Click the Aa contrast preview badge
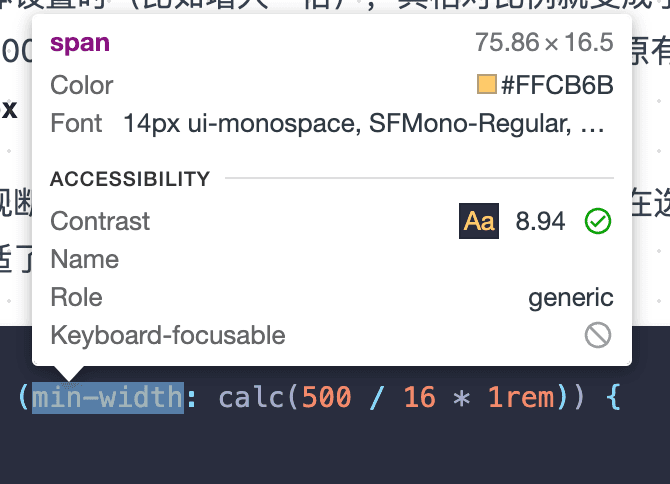670x484 pixels. click(479, 221)
